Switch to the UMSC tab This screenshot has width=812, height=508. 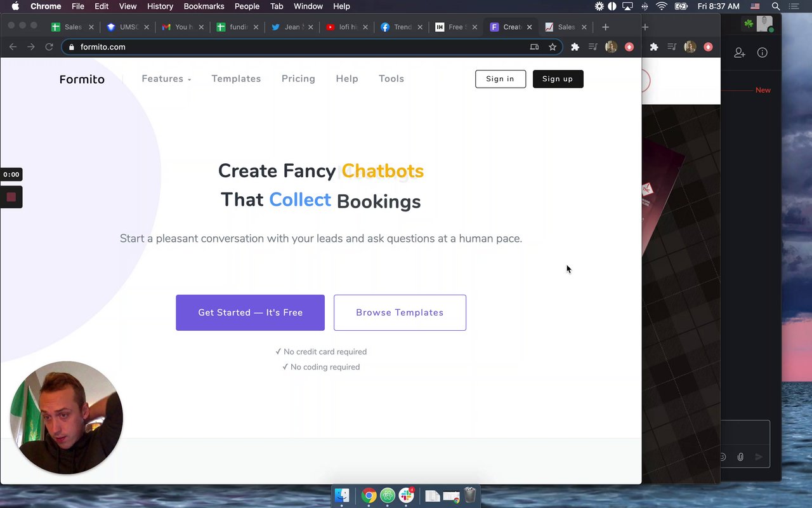pos(129,27)
